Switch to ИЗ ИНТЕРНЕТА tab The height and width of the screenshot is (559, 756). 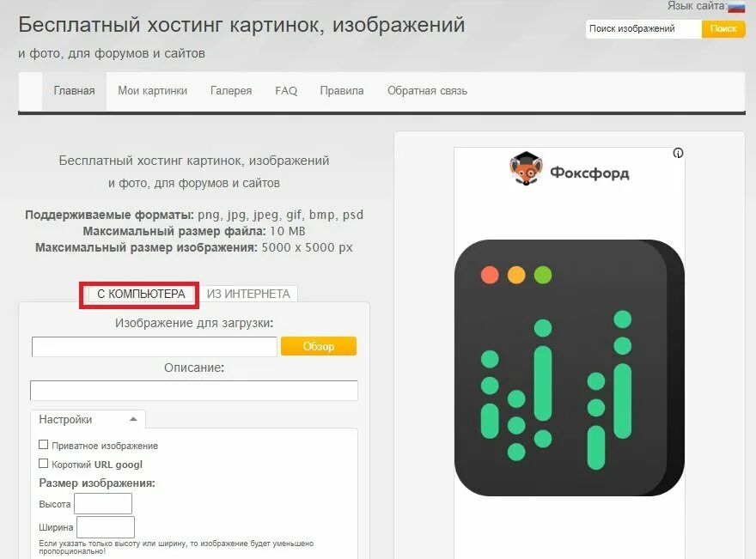point(248,294)
